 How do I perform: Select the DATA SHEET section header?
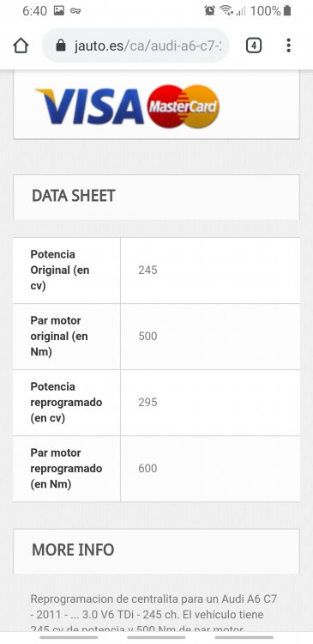(x=156, y=197)
